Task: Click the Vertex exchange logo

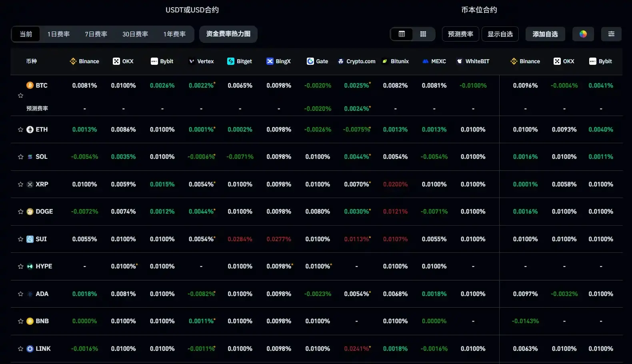Action: click(x=192, y=61)
